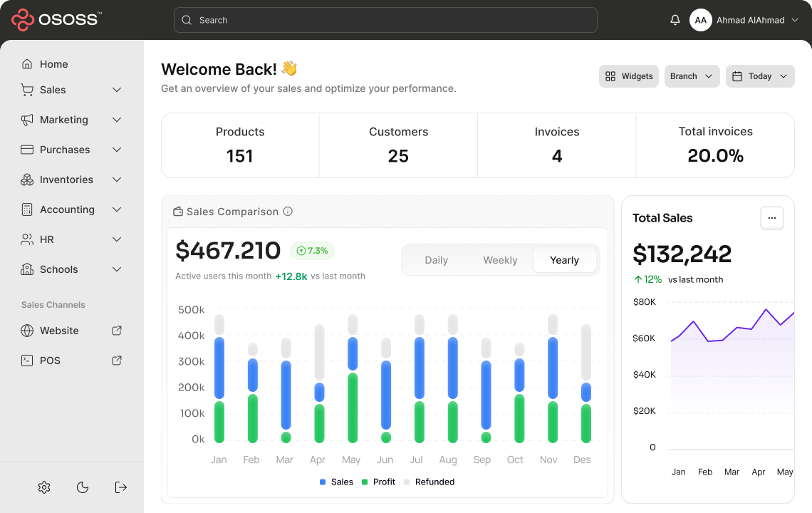812x513 pixels.
Task: Open the Inventories sidebar item
Action: click(66, 180)
